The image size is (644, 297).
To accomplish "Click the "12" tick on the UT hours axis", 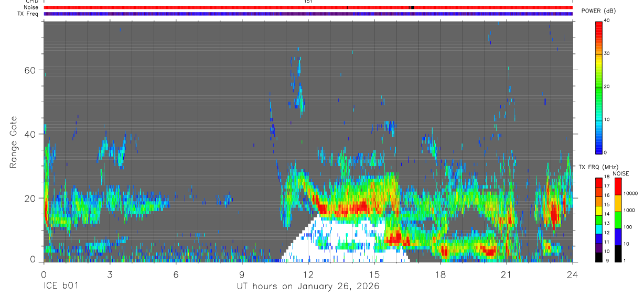I will point(308,275).
